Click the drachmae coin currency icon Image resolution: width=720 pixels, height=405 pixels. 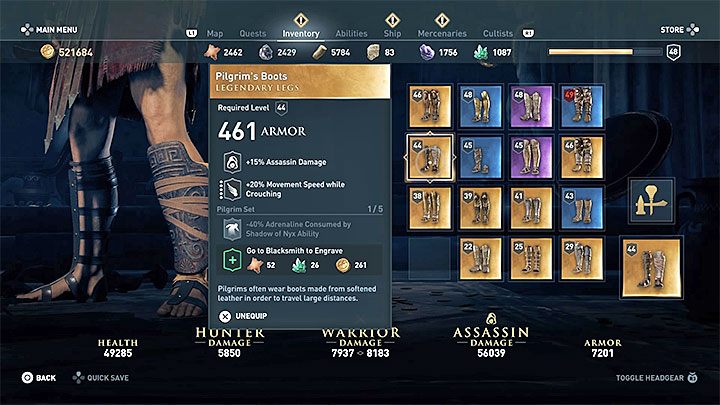pyautogui.click(x=47, y=52)
